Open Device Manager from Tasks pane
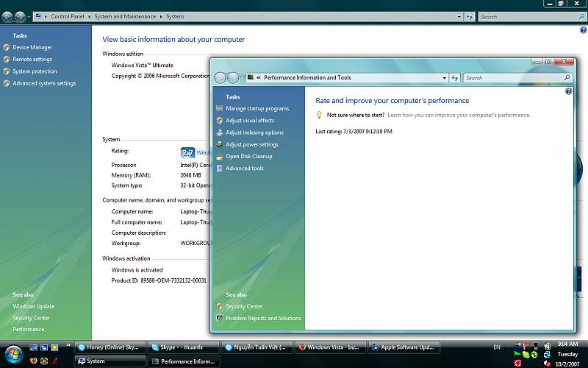588x368 pixels. point(32,47)
